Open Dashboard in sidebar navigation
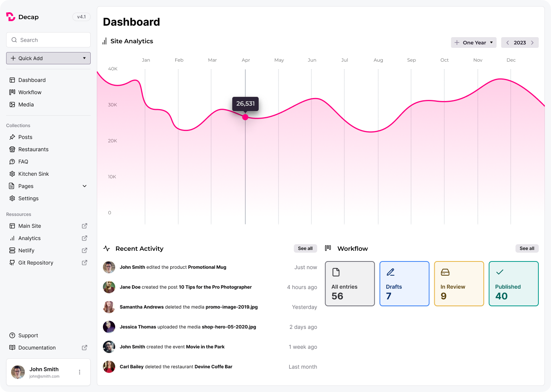 coord(48,80)
